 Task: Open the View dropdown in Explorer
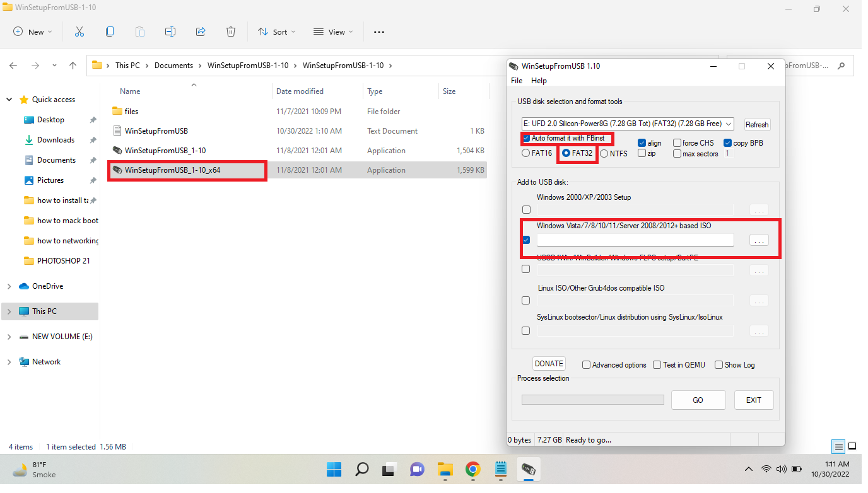click(334, 32)
